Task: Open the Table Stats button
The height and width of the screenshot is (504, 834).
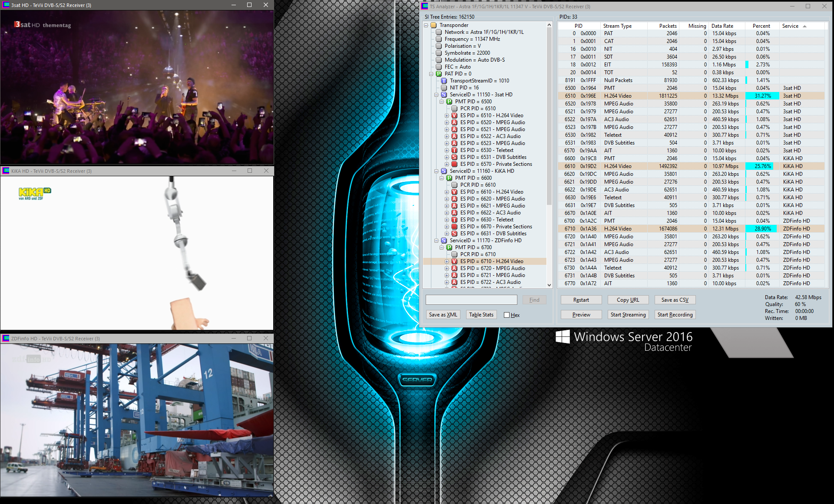Action: [x=481, y=315]
